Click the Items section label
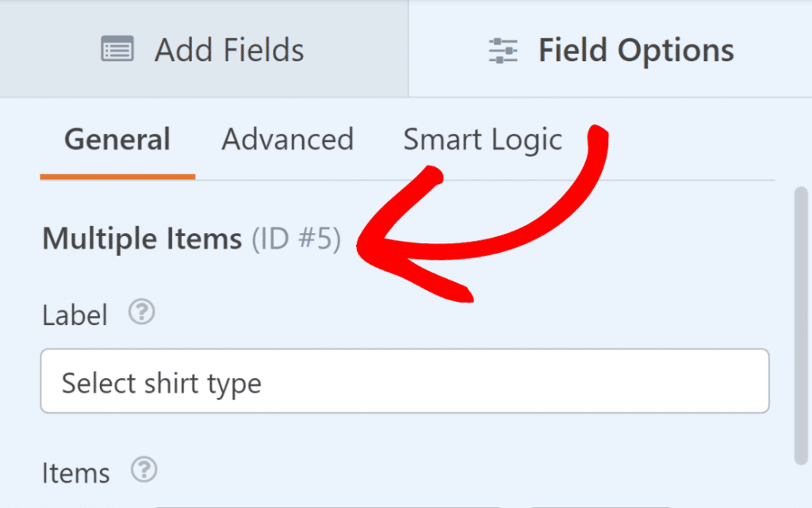The width and height of the screenshot is (812, 508). pyautogui.click(x=75, y=472)
